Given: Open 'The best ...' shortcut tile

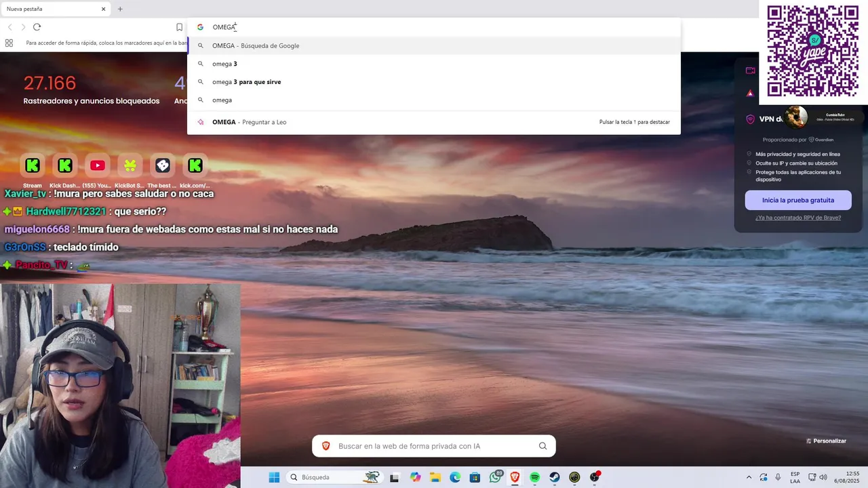Looking at the screenshot, I should 163,165.
